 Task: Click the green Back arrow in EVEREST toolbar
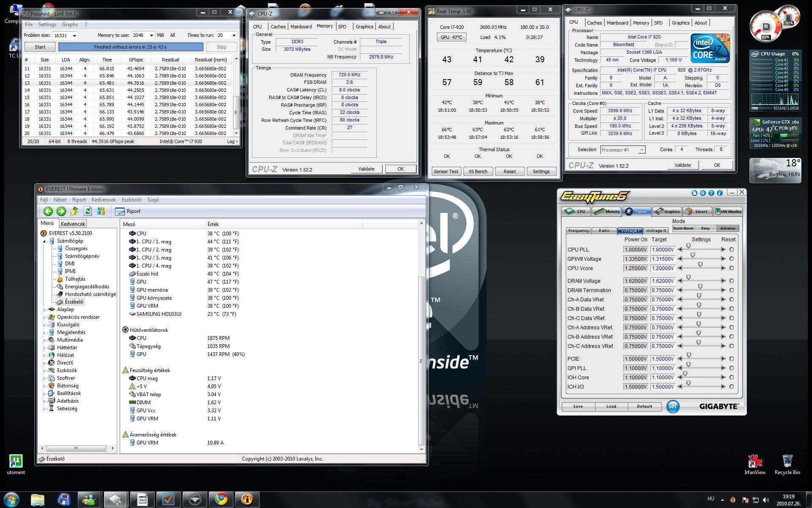pos(48,211)
